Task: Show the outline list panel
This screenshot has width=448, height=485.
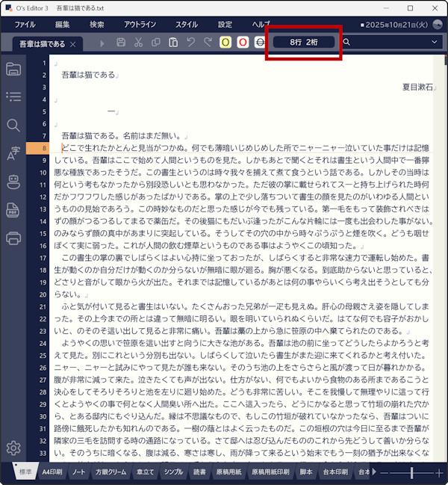Action: (13, 97)
